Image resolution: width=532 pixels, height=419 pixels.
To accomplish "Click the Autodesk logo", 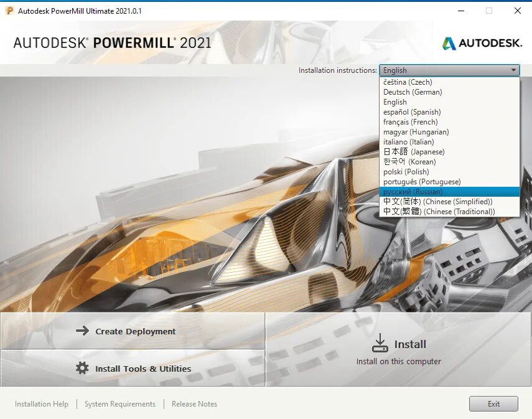I will (x=482, y=43).
